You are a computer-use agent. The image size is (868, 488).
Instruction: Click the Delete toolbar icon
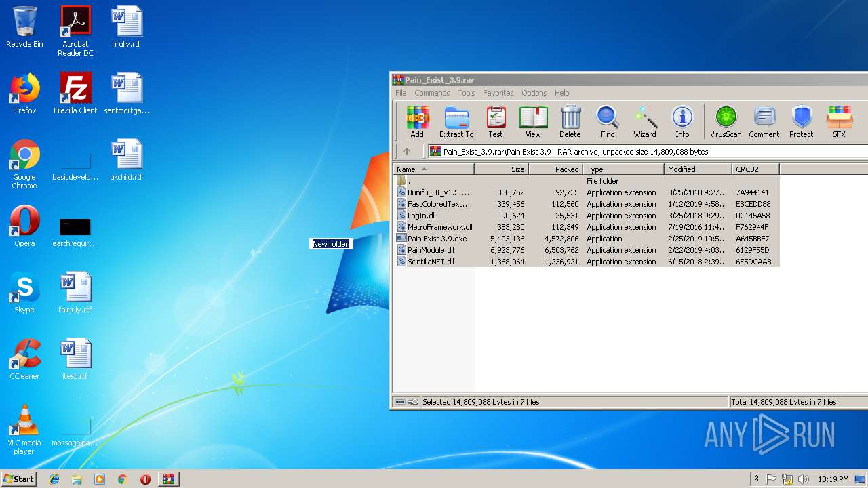[570, 122]
